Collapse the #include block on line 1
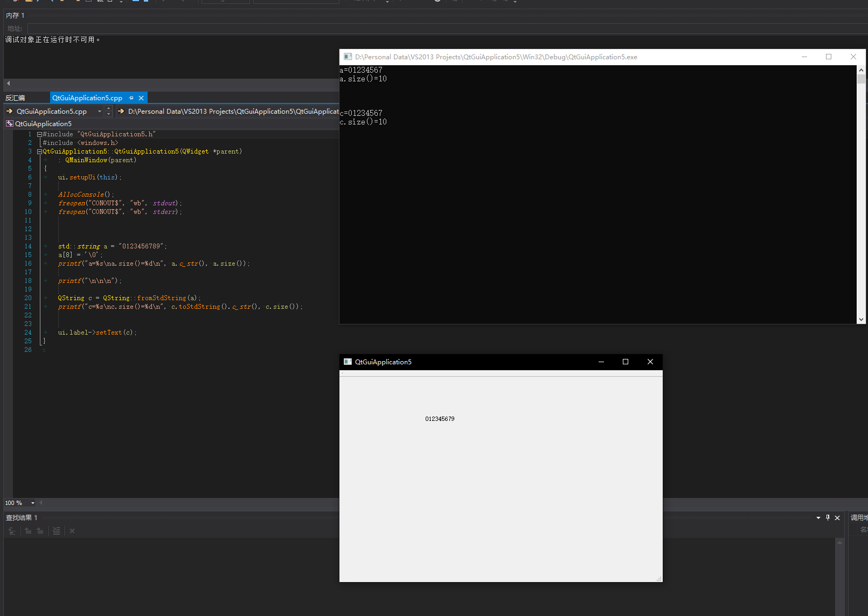This screenshot has width=868, height=616. 39,134
